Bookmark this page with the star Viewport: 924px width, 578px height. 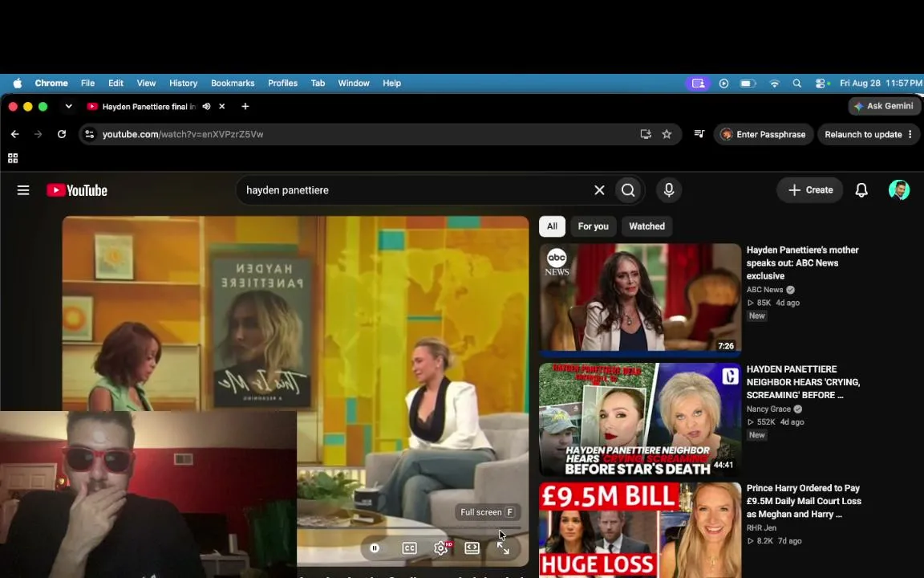pyautogui.click(x=667, y=135)
